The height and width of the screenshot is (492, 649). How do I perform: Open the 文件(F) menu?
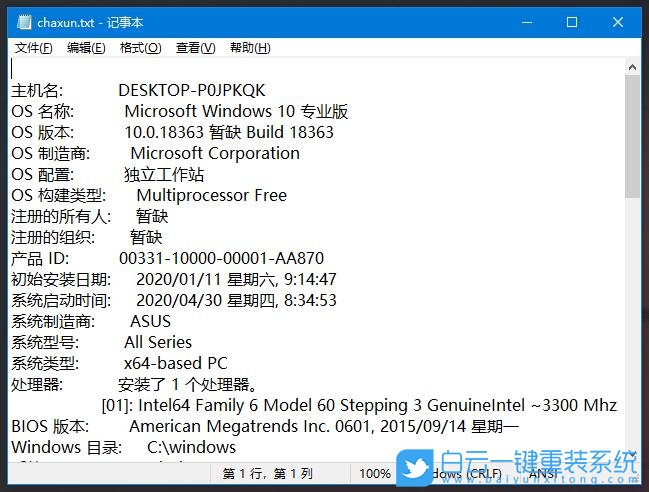pyautogui.click(x=34, y=48)
